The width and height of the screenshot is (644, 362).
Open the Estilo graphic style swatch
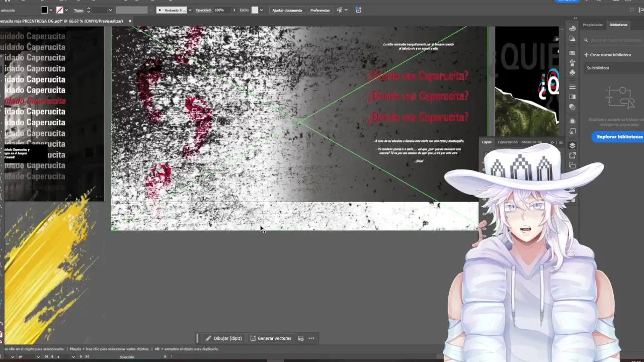coord(255,10)
